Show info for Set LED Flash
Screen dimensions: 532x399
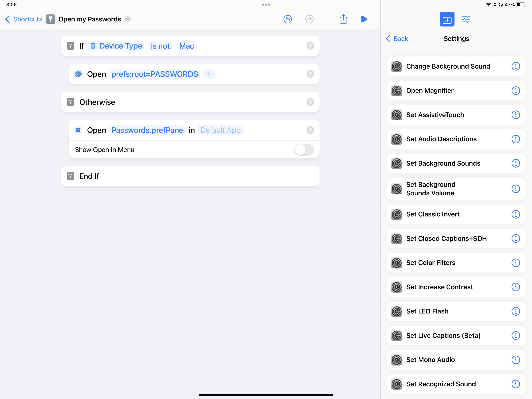point(515,311)
